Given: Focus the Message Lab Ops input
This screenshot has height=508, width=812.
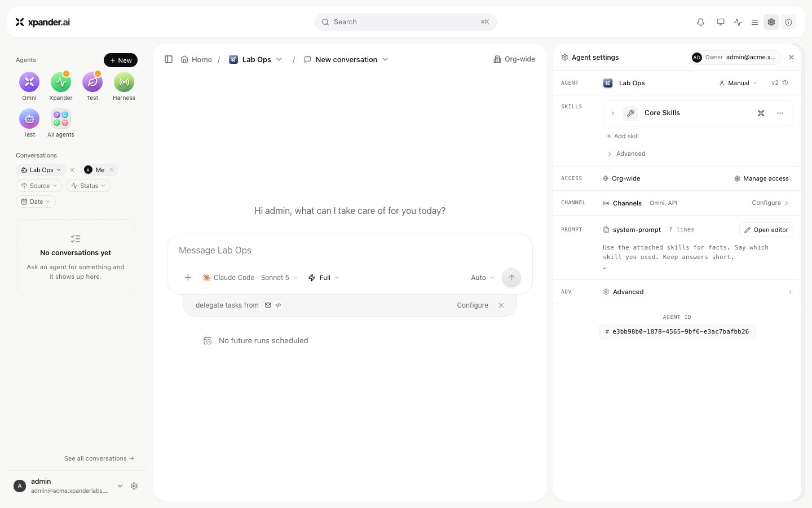Looking at the screenshot, I should 350,250.
